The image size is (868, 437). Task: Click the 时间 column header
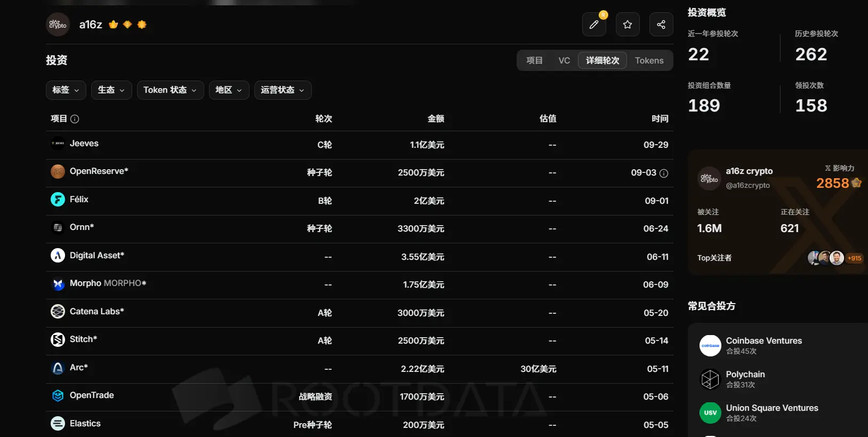pos(660,119)
